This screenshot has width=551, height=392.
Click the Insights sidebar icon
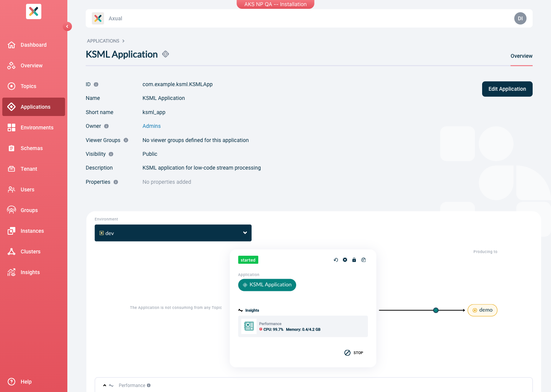pos(11,272)
